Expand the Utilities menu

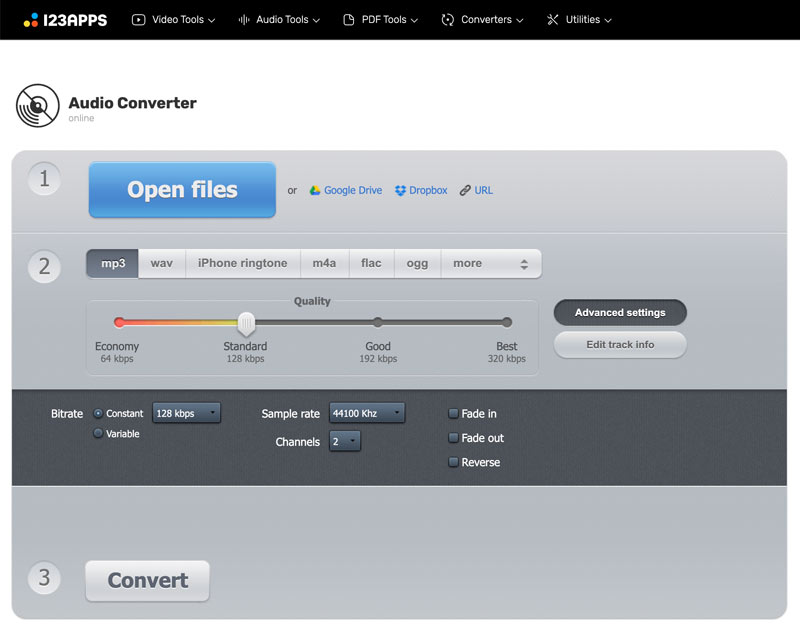coord(579,20)
